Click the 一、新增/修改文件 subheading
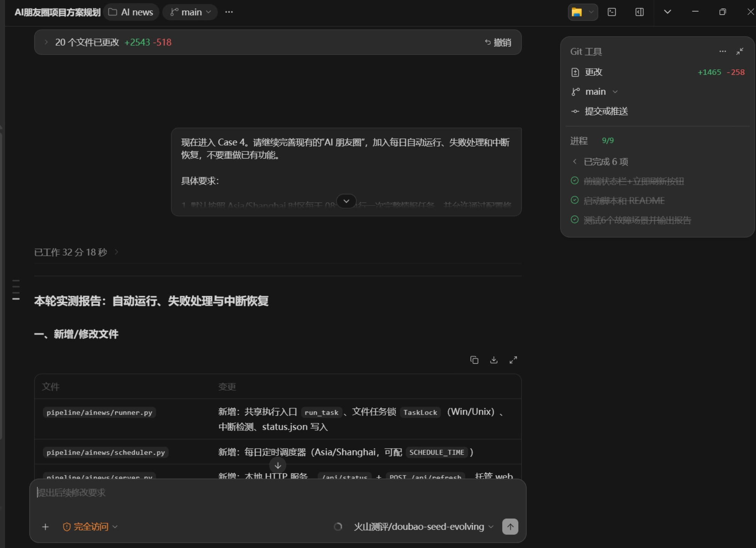The height and width of the screenshot is (548, 756). 76,334
